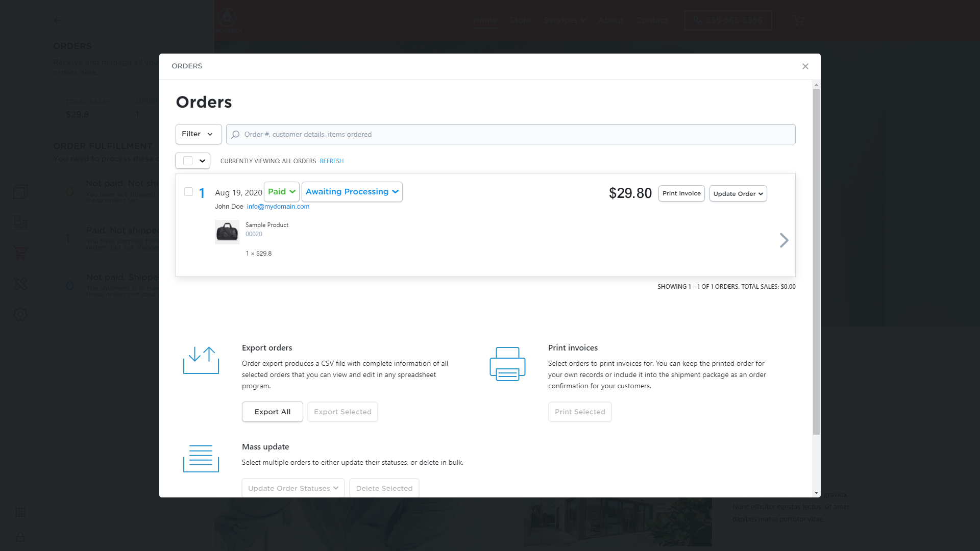Select the checkbox for order 1

coord(188,192)
